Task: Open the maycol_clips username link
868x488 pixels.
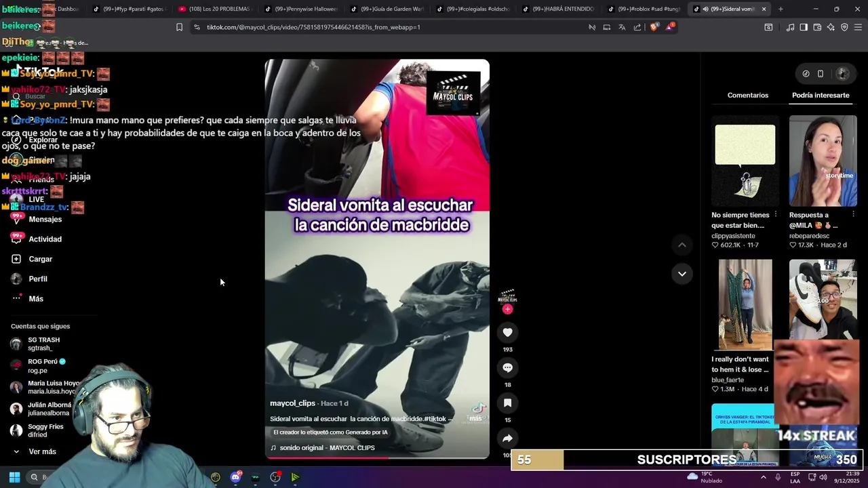Action: pyautogui.click(x=292, y=403)
